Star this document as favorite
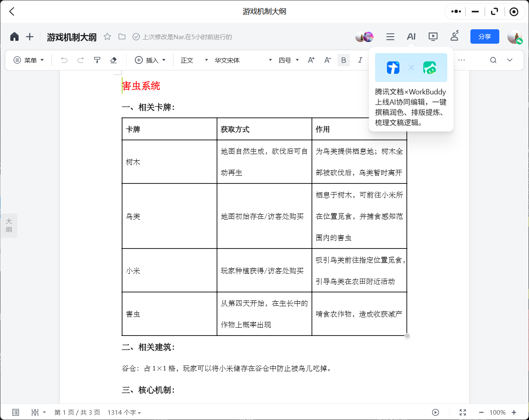Screen dimensions: 529x420 click(107, 37)
